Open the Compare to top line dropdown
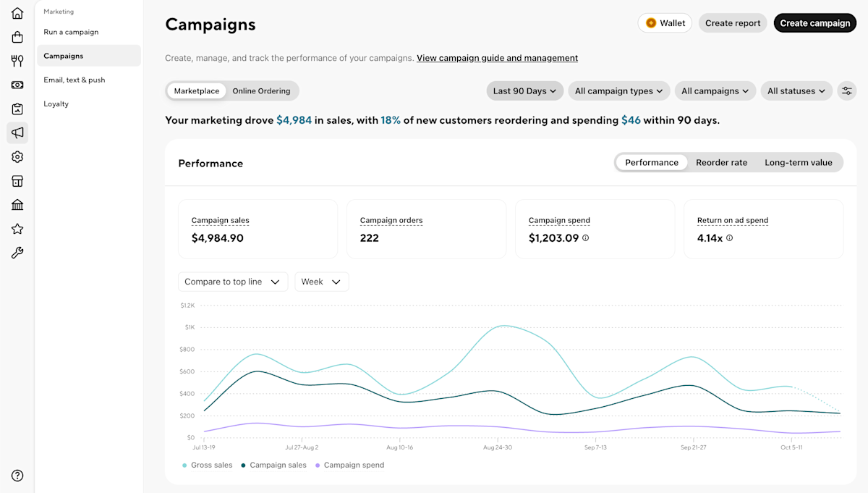The height and width of the screenshot is (493, 868). click(x=233, y=282)
